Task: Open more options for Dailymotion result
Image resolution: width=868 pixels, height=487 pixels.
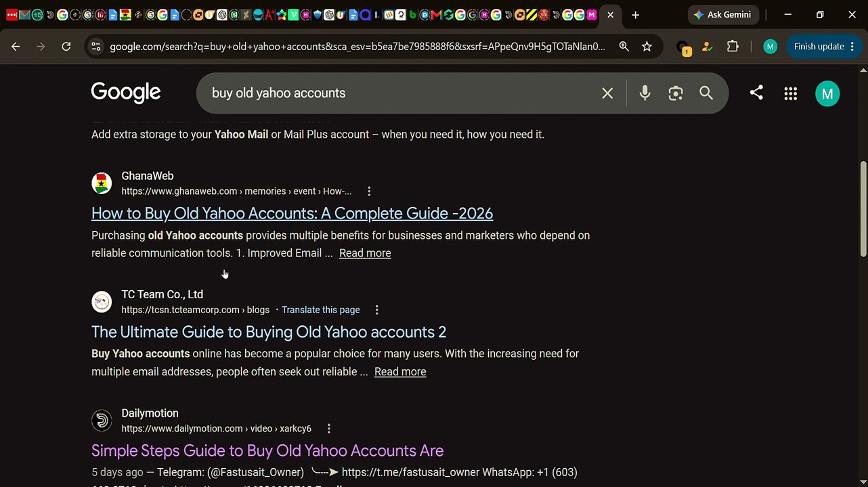Action: tap(329, 429)
